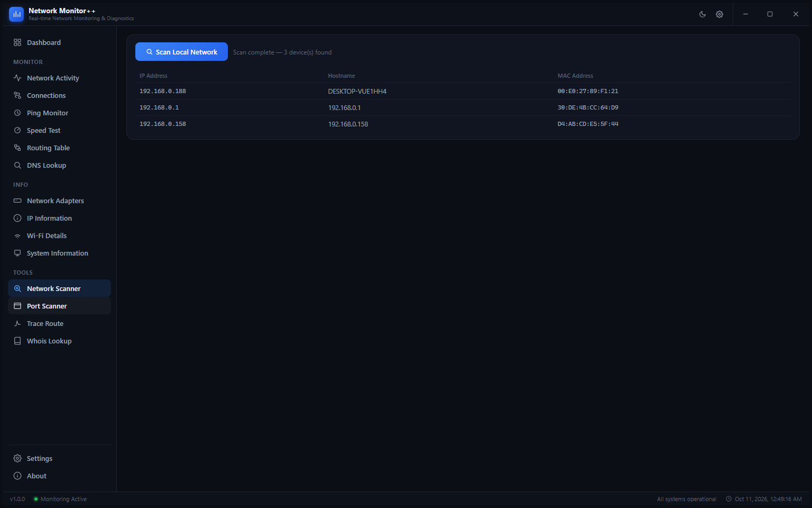This screenshot has width=812, height=508.
Task: Click Monitoring Active status indicator
Action: (60, 499)
